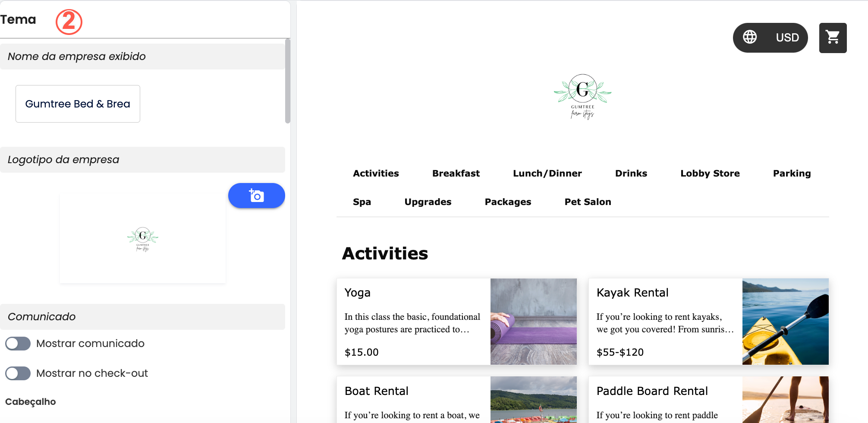Click the Nome da empresa exibido header
868x423 pixels.
pos(142,57)
